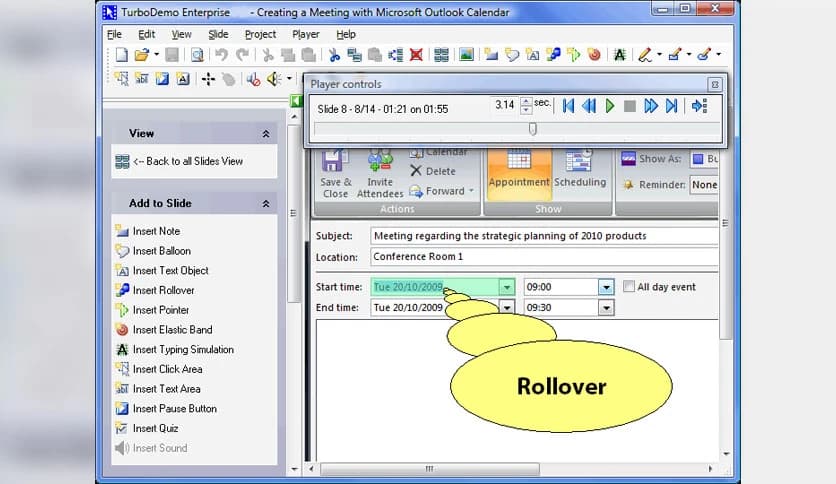Click Insert Note in the side panel
The image size is (836, 484).
point(148,231)
